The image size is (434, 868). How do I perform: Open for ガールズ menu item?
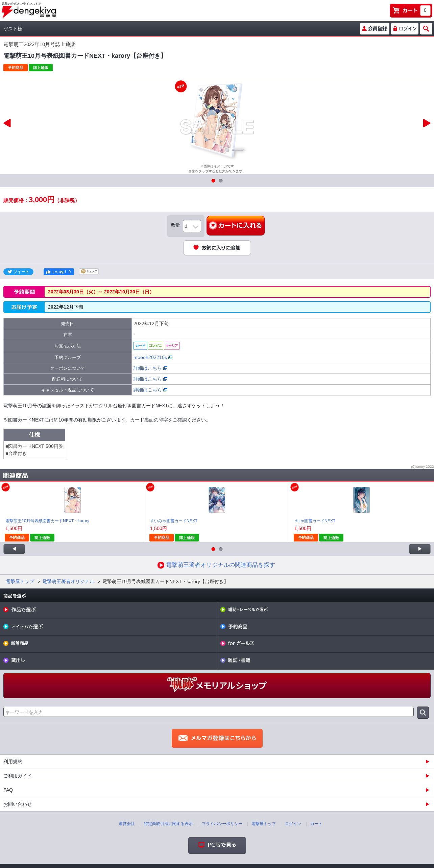click(x=325, y=644)
